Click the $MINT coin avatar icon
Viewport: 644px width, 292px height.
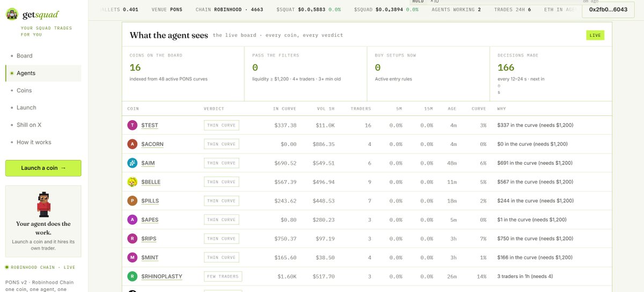(x=133, y=258)
